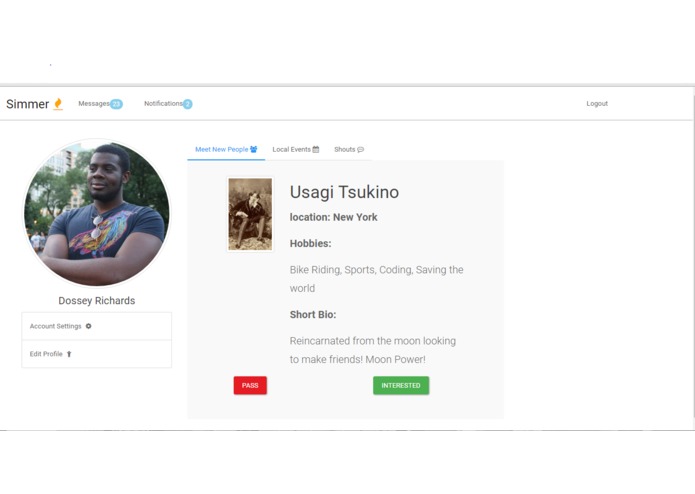Image resolution: width=695 pixels, height=494 pixels.
Task: Click the calendar icon beside Local Events
Action: [316, 149]
